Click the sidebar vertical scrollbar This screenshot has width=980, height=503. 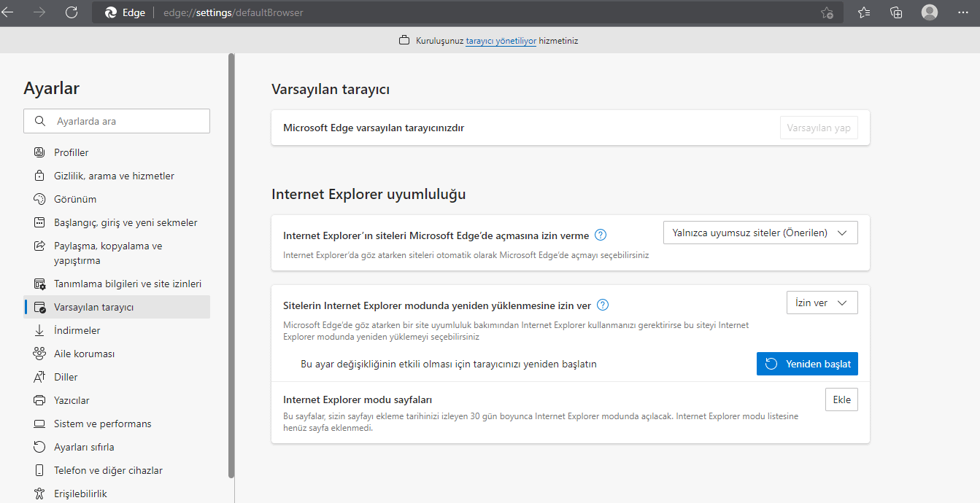(231, 265)
